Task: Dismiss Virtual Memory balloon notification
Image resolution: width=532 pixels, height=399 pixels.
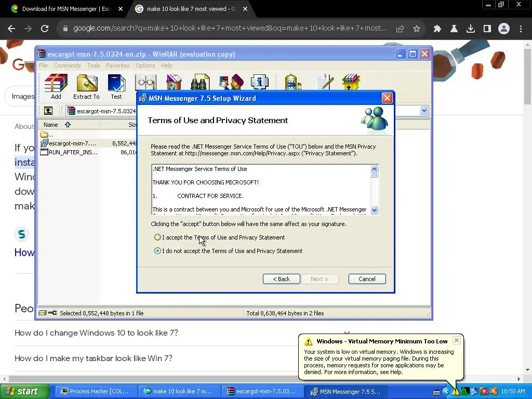Action: click(x=457, y=340)
